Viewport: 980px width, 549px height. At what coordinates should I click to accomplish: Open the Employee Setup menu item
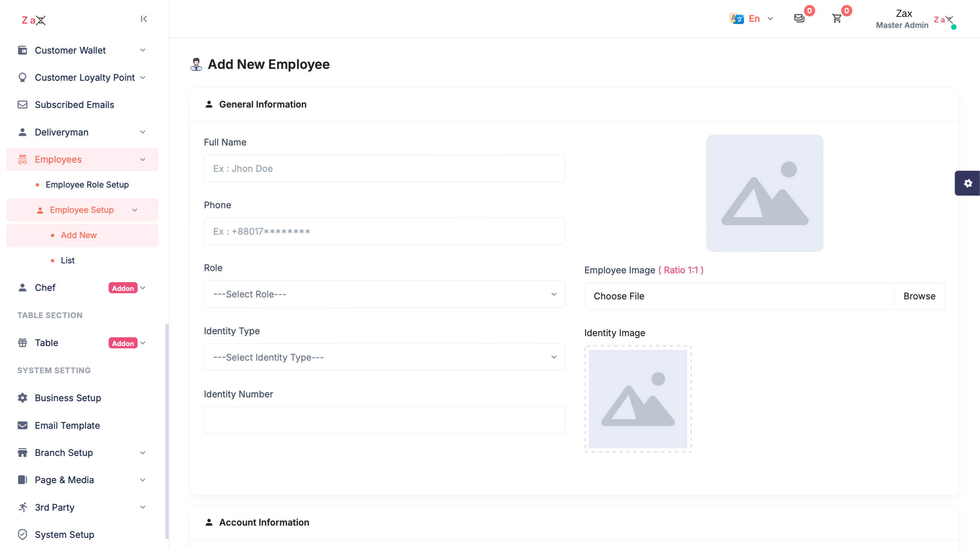pyautogui.click(x=82, y=209)
